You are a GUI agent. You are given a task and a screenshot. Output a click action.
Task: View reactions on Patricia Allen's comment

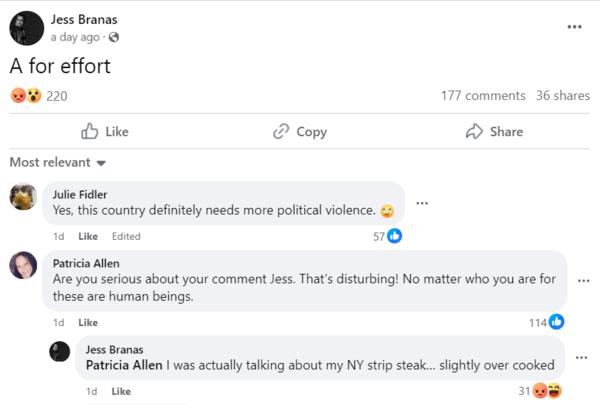[x=549, y=322]
